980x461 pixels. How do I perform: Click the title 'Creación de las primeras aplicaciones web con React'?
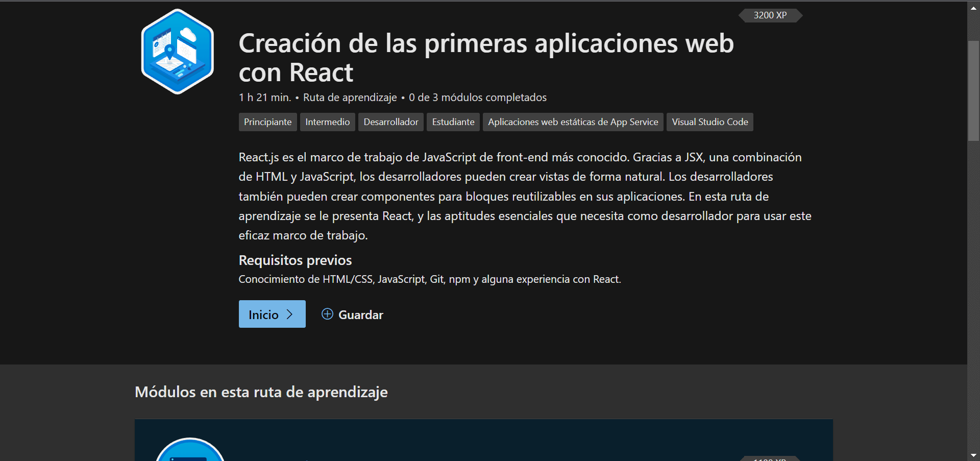click(486, 58)
